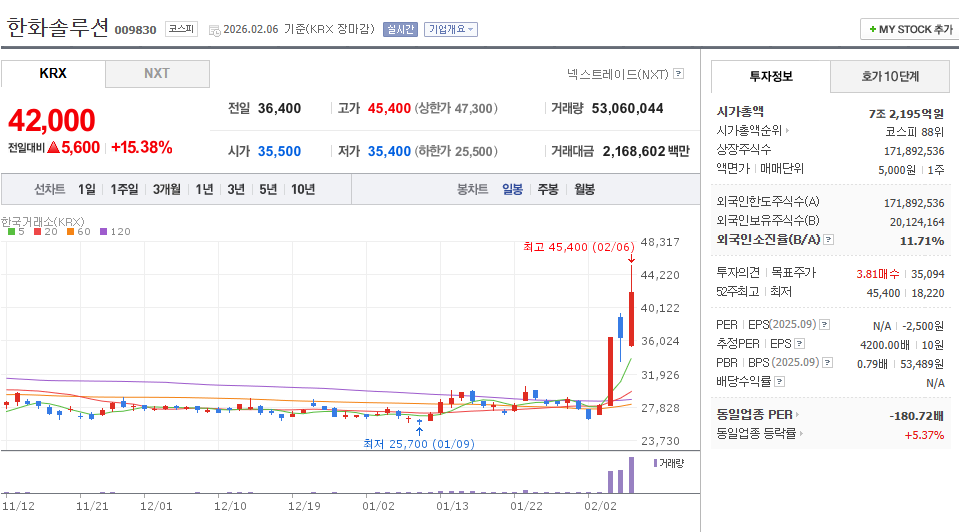Viewport: 959px width, 532px height.
Task: Click the red 20-day moving average swatch
Action: (x=38, y=232)
